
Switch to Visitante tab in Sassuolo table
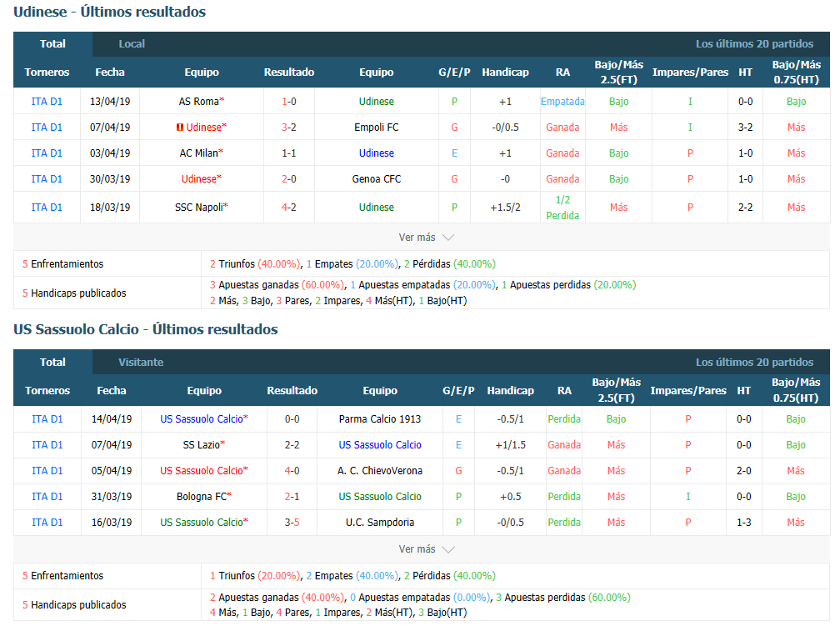point(141,363)
